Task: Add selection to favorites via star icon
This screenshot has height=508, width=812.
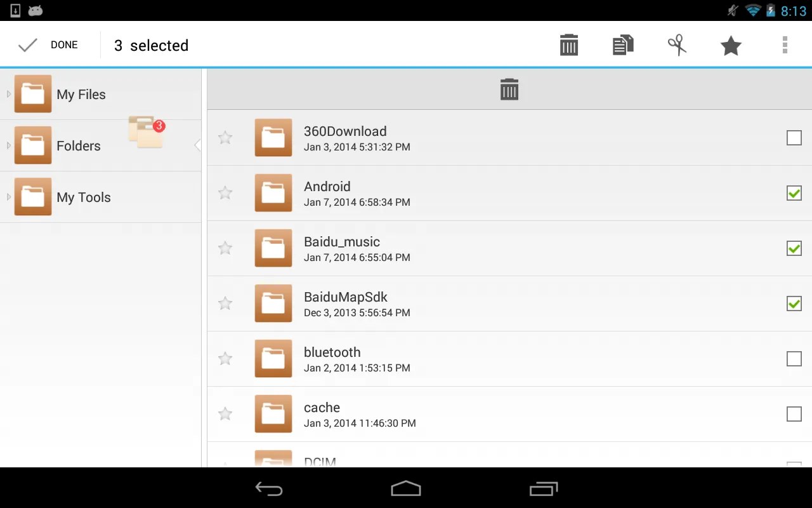Action: click(x=730, y=44)
